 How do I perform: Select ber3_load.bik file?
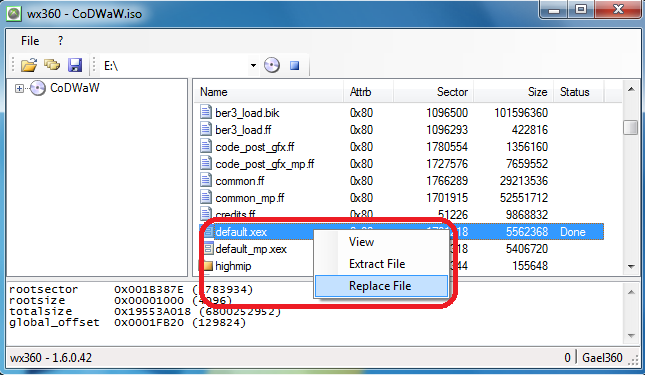pos(247,113)
